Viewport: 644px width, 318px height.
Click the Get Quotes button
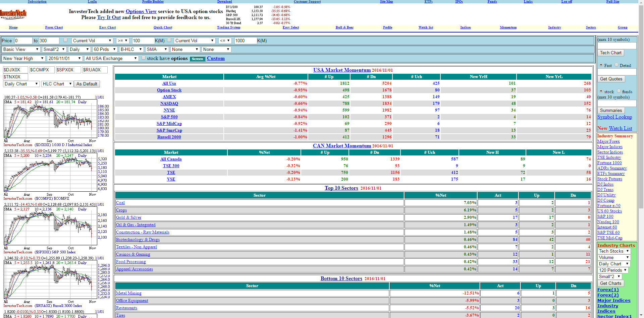[611, 79]
